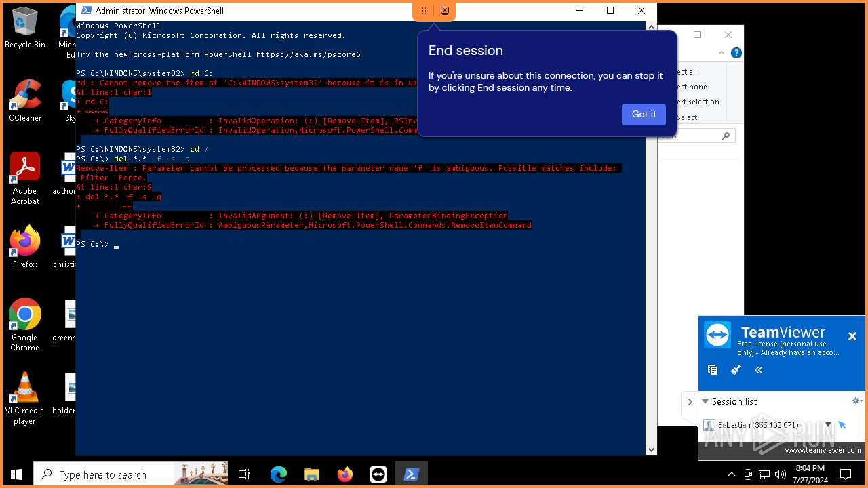Click the End session icon on the orange tab
The image size is (868, 488).
point(445,11)
